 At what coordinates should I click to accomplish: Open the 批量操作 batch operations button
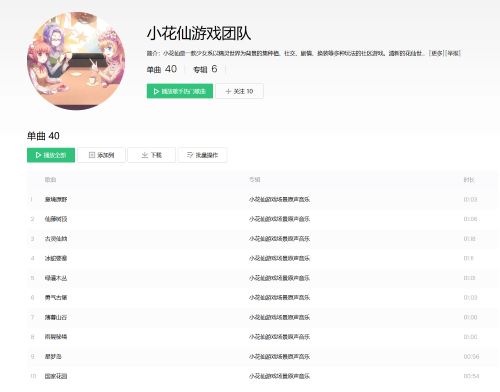point(202,155)
